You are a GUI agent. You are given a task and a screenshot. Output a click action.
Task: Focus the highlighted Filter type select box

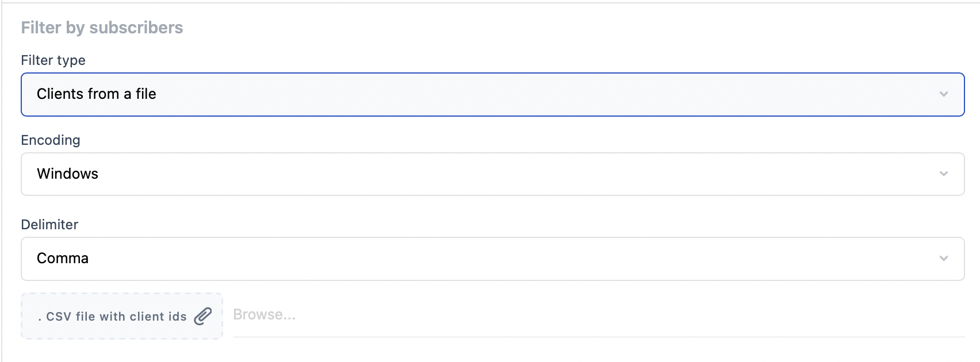493,94
